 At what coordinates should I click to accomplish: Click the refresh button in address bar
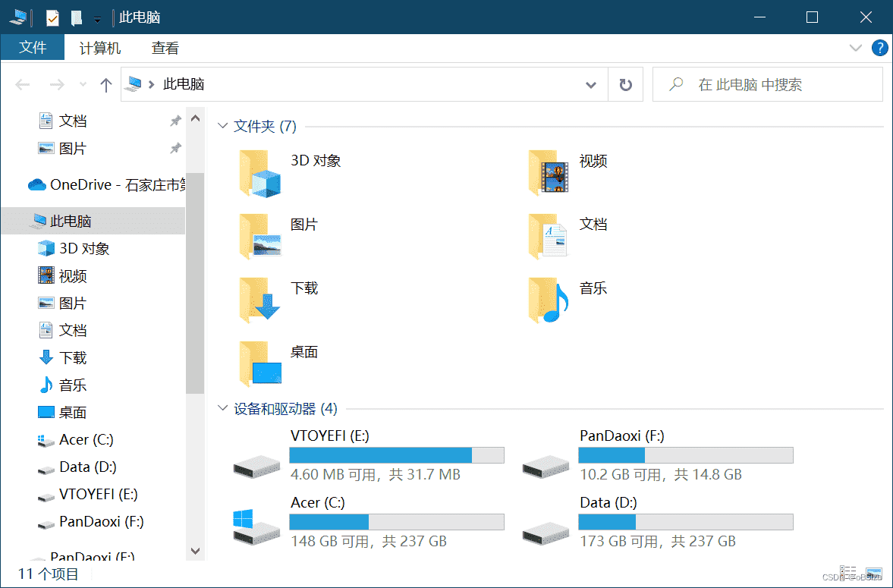click(625, 85)
